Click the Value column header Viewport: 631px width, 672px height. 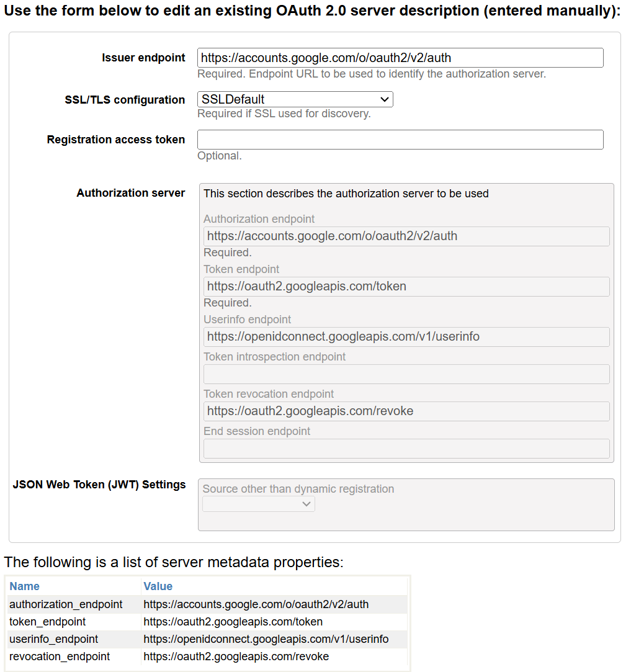point(158,586)
